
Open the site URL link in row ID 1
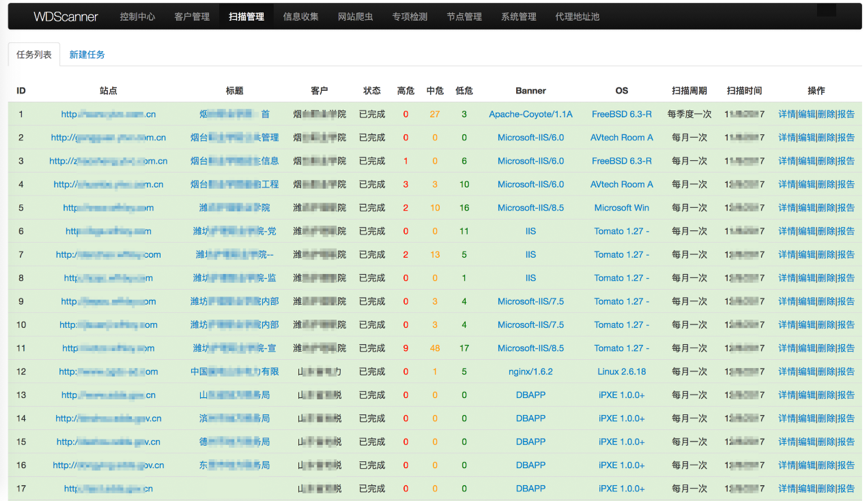coord(108,114)
